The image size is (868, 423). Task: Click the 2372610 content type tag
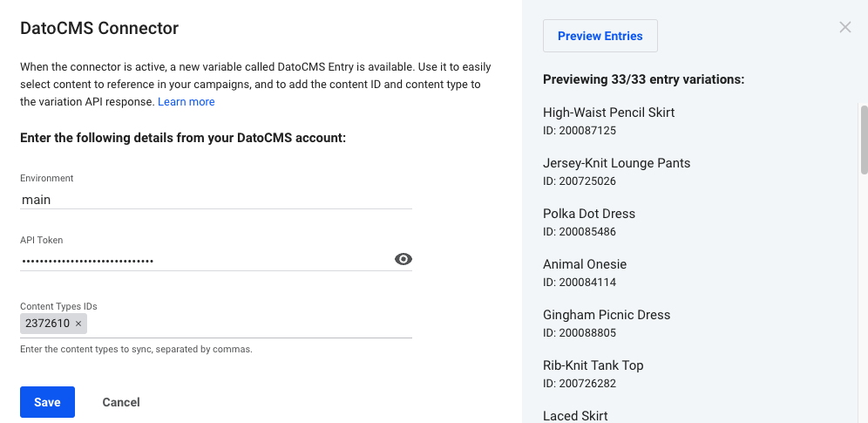(x=47, y=324)
